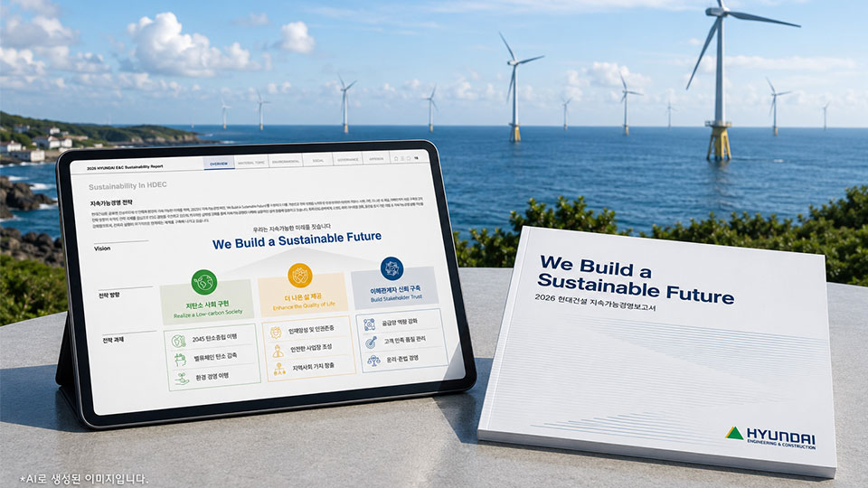The image size is (868, 488).
Task: Click the booklet's We Build a Sustainable Future title
Action: tap(636, 279)
